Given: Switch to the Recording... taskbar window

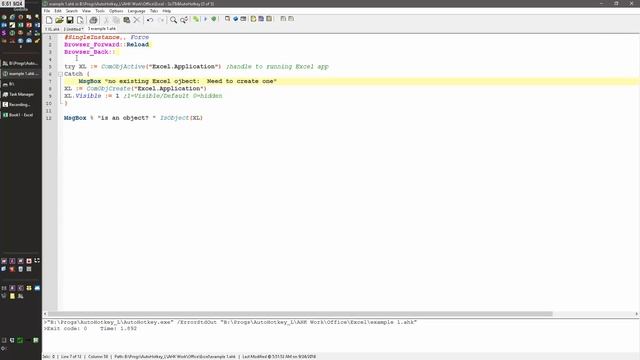Looking at the screenshot, I should (20, 104).
